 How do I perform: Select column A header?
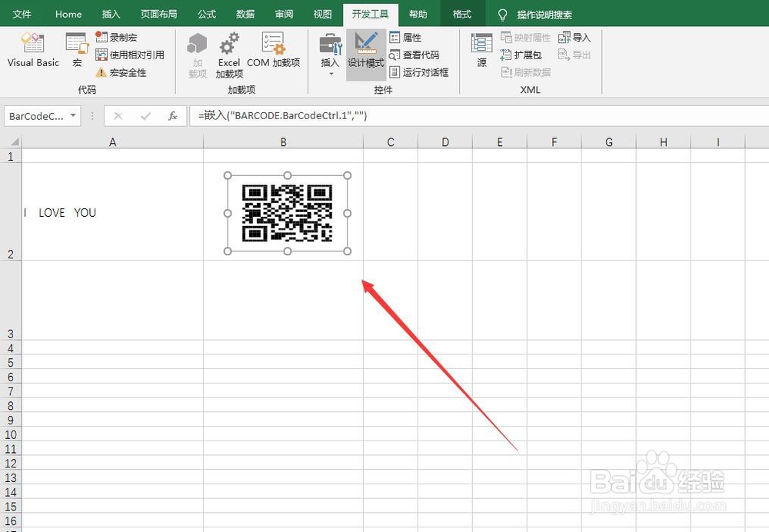[x=112, y=141]
